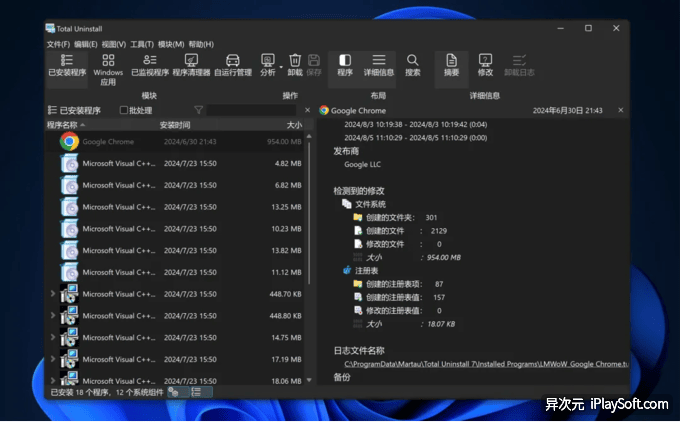Select the Visual C++ row sized 13.25 MB
This screenshot has width=680, height=422.
(x=175, y=207)
